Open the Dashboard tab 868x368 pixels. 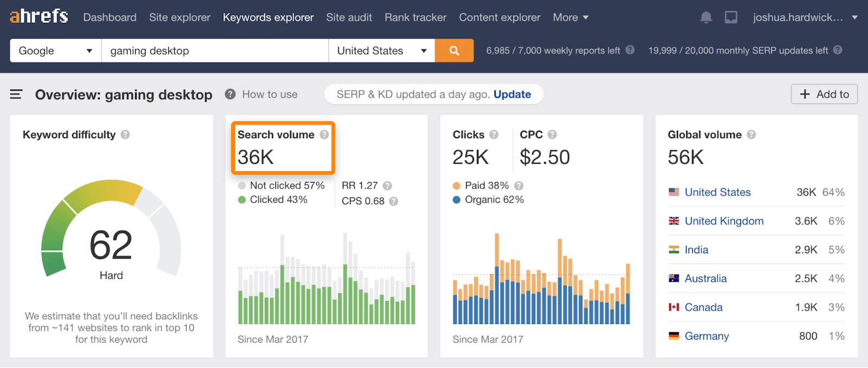(110, 17)
